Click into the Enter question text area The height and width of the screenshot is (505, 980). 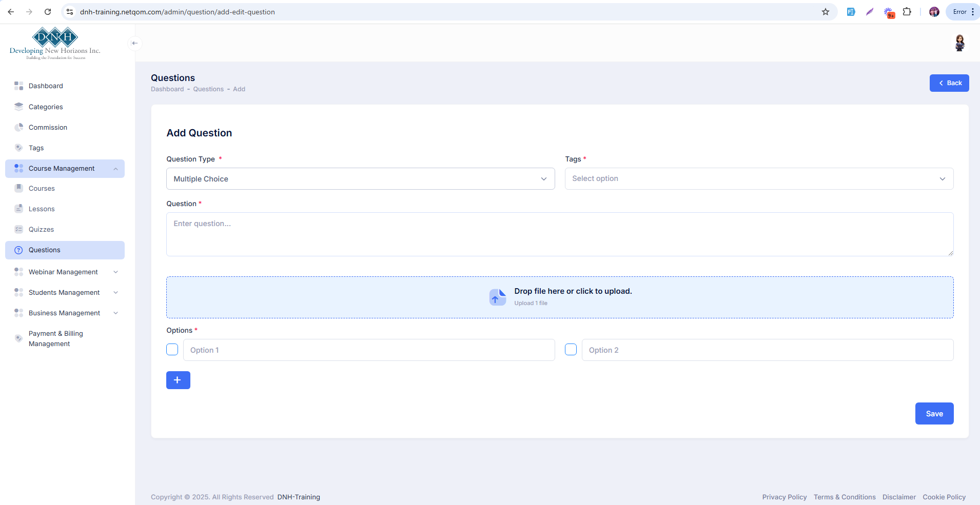coord(560,234)
